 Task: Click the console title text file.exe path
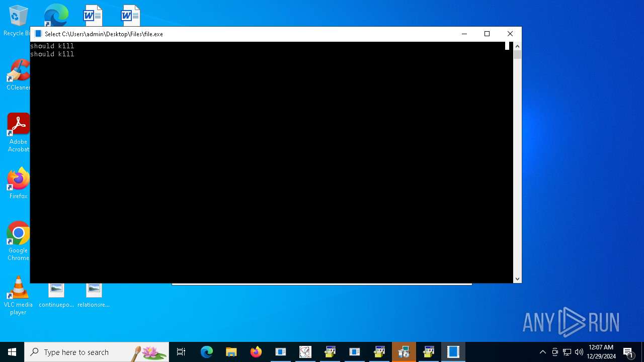coord(104,34)
